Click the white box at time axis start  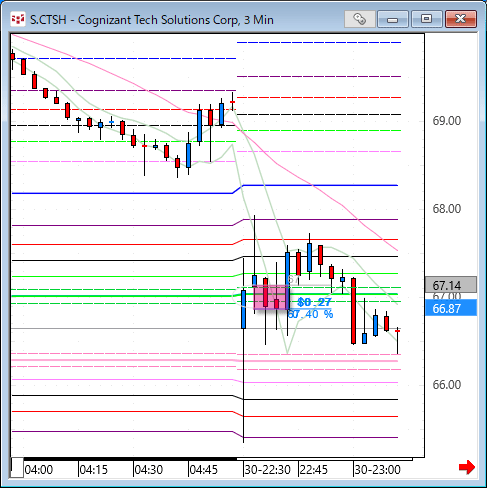[17, 468]
